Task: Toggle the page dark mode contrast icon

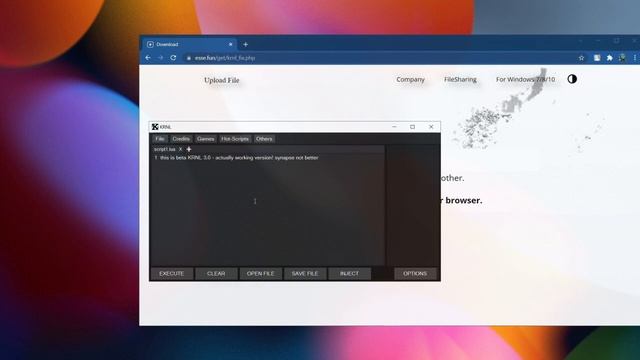Action: pyautogui.click(x=572, y=79)
